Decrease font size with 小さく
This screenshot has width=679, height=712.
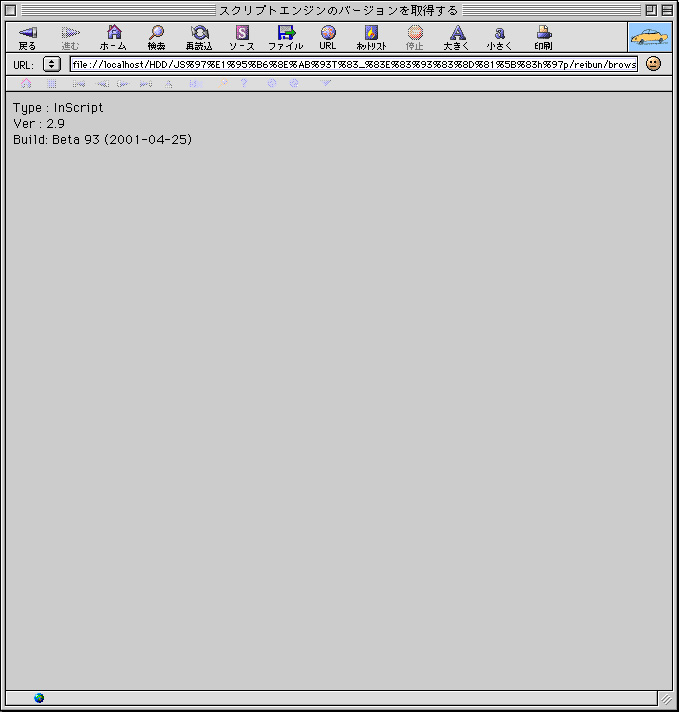(500, 37)
